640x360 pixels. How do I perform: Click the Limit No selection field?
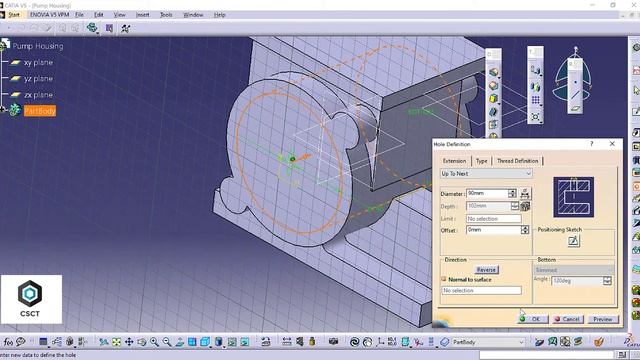tap(493, 219)
